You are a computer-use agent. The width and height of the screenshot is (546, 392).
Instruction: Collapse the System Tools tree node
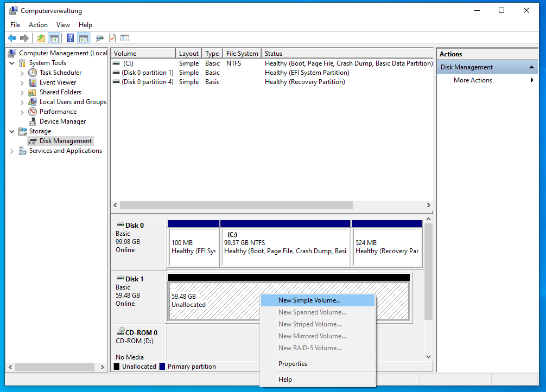point(12,63)
